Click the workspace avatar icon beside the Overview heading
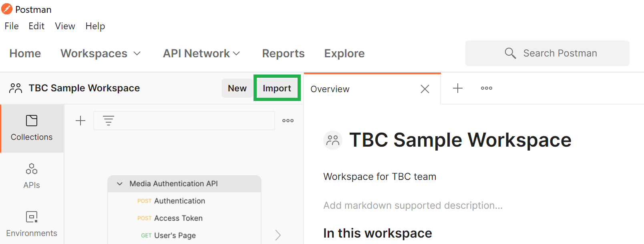The image size is (644, 244). coord(333,140)
